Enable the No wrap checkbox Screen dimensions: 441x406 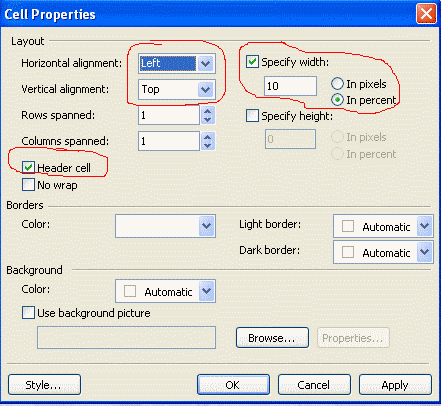coord(28,185)
